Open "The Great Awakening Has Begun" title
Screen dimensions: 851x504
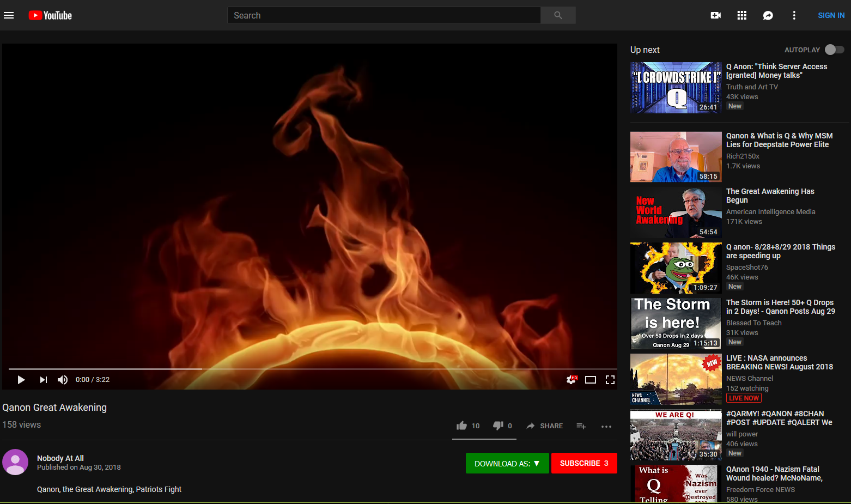coord(770,196)
